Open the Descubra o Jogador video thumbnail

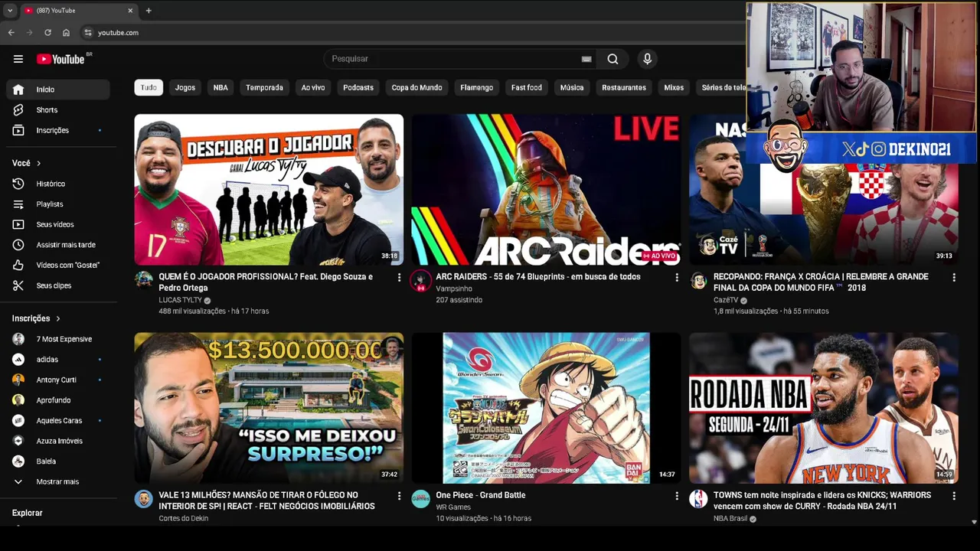point(269,190)
